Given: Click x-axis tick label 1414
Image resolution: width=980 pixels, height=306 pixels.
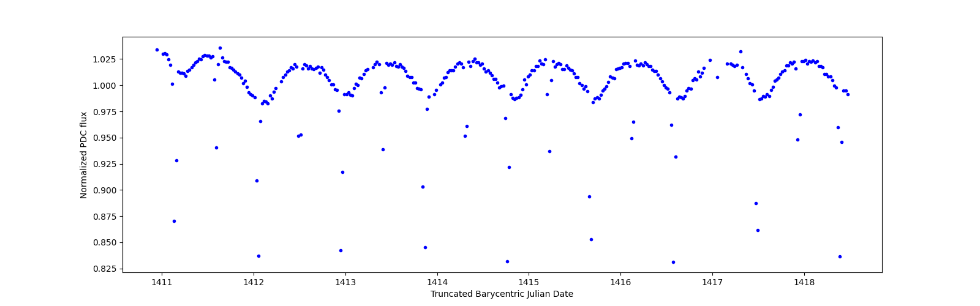Looking at the screenshot, I should pyautogui.click(x=437, y=282).
